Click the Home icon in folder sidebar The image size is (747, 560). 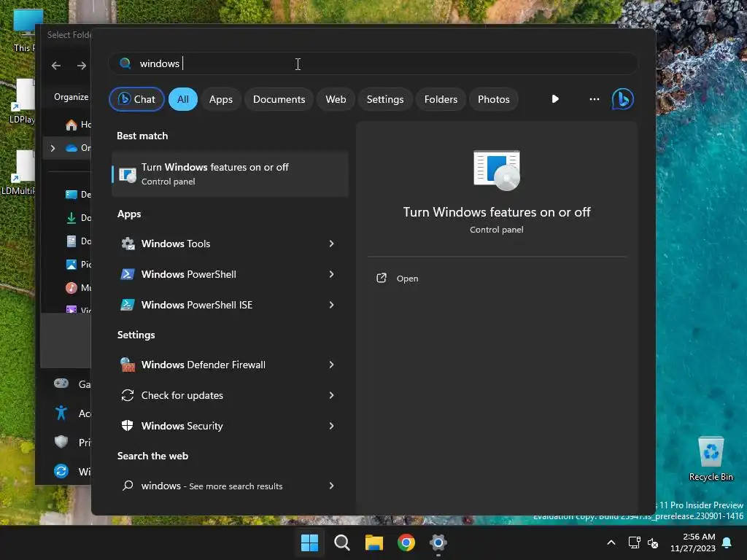point(71,125)
